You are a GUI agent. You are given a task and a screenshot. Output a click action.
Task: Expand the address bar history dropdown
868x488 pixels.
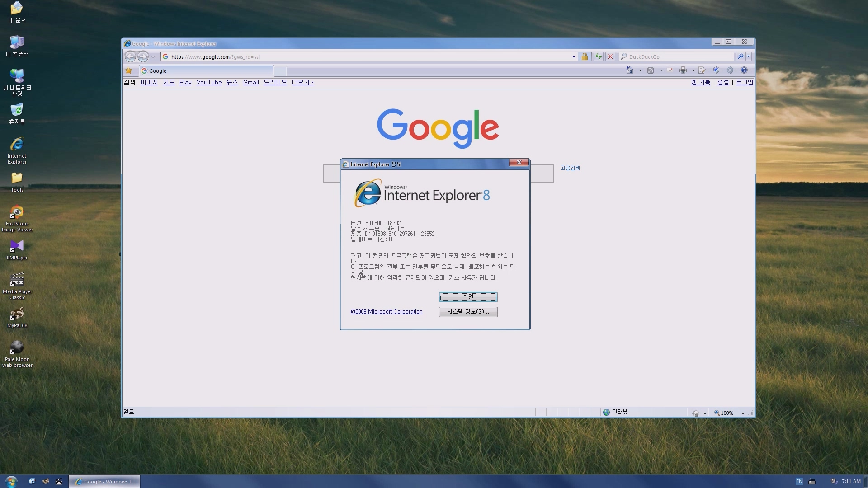pyautogui.click(x=574, y=57)
